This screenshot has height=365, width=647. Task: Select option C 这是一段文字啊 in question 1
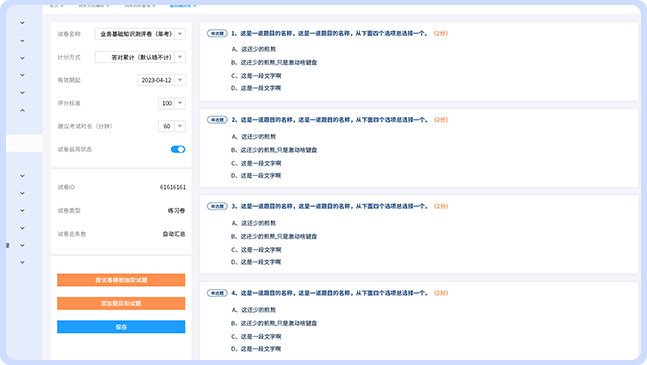tap(256, 76)
